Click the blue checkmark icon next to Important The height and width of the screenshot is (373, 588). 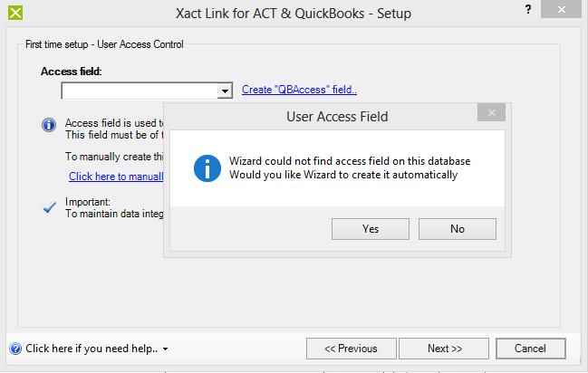coord(49,206)
